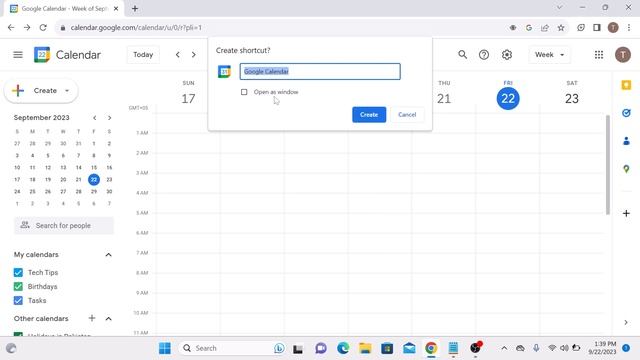This screenshot has height=360, width=640.
Task: Jump to Today in calendar
Action: [x=143, y=55]
